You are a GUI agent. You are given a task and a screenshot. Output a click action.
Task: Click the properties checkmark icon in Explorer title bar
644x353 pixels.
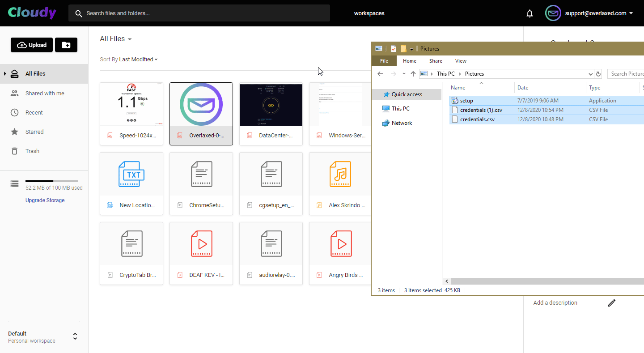[x=394, y=49]
